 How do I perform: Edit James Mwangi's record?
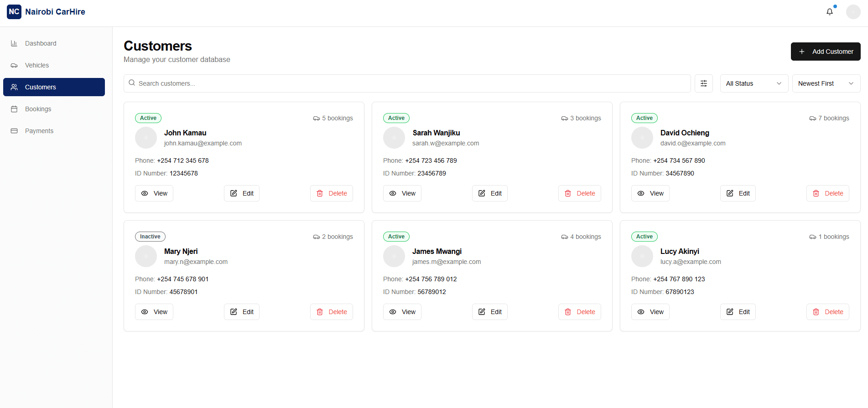[x=490, y=312]
